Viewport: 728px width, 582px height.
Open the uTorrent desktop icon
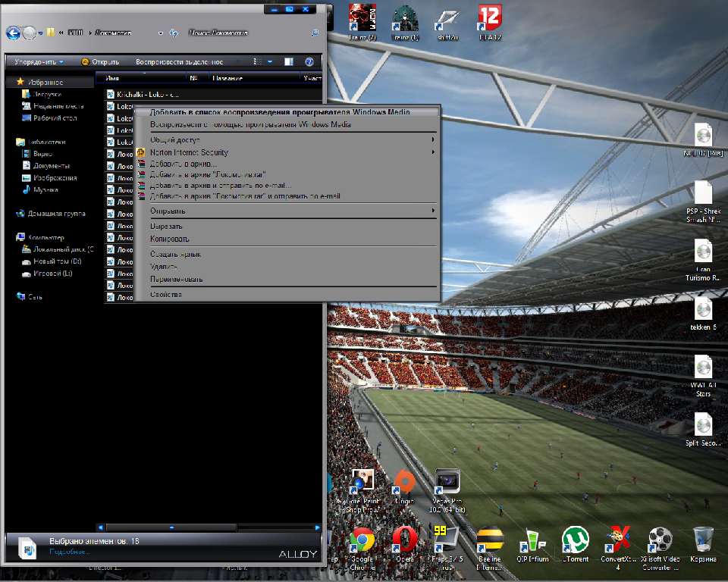[575, 541]
